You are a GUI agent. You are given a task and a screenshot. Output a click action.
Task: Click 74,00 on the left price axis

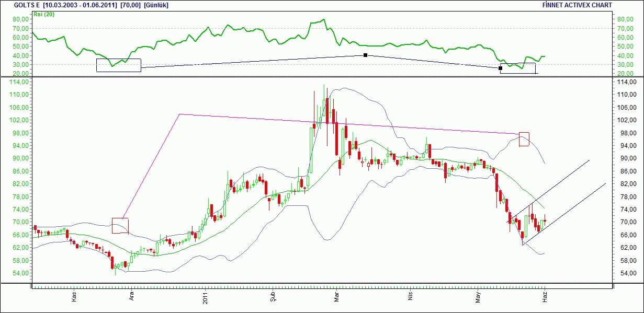[20, 210]
